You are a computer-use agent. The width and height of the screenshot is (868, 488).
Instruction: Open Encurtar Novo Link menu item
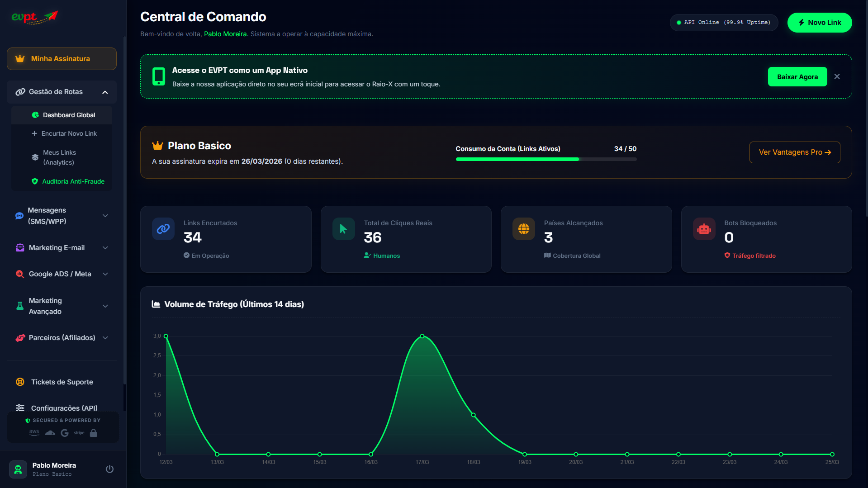pos(69,133)
